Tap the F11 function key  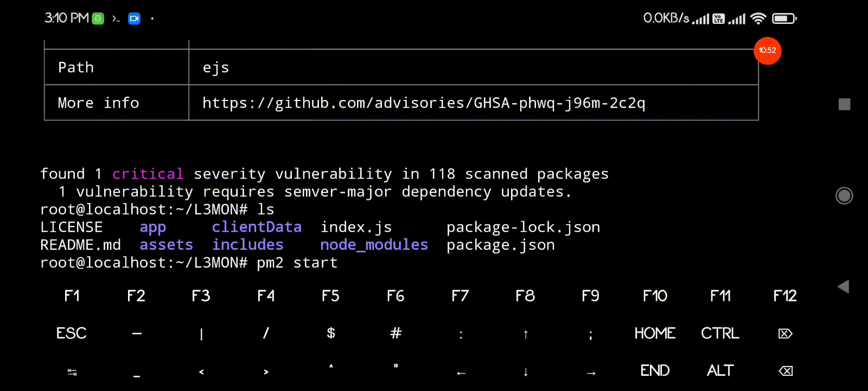720,296
